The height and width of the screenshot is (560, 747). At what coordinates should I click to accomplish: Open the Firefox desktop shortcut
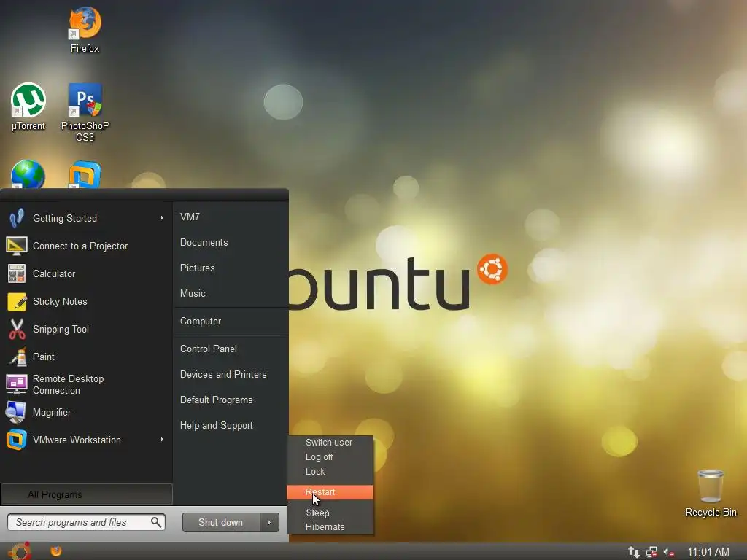85,29
